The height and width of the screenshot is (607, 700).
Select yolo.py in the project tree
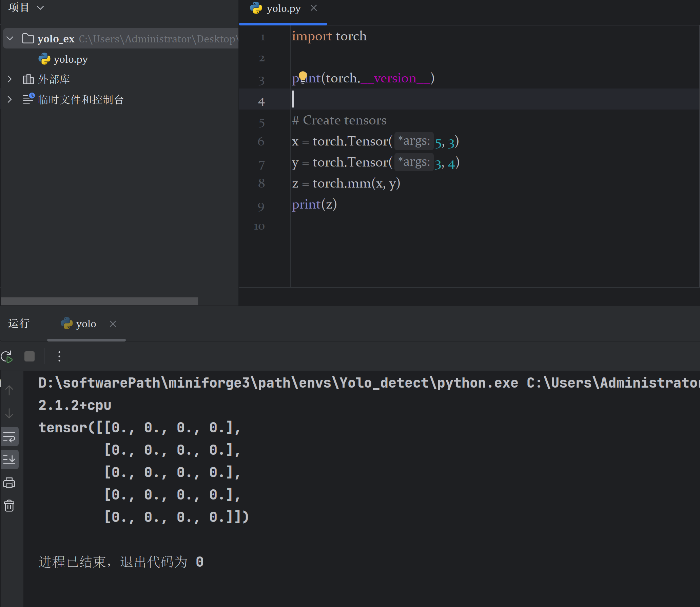point(71,59)
